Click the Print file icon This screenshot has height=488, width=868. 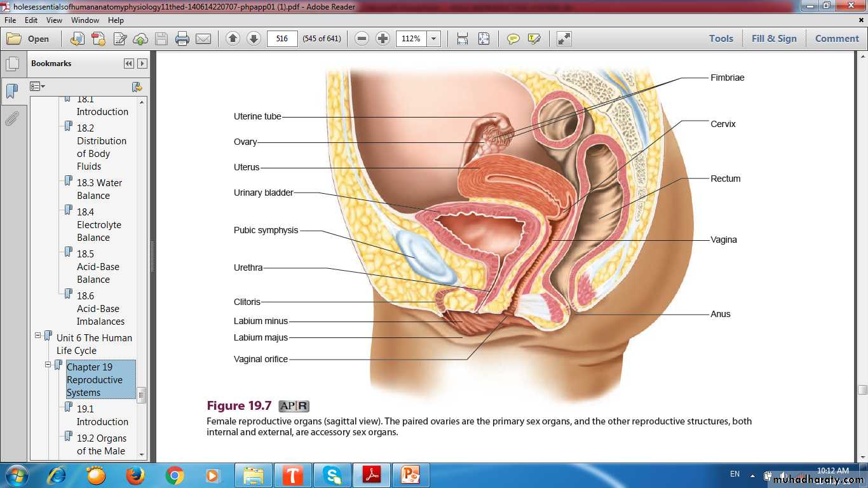coord(182,39)
